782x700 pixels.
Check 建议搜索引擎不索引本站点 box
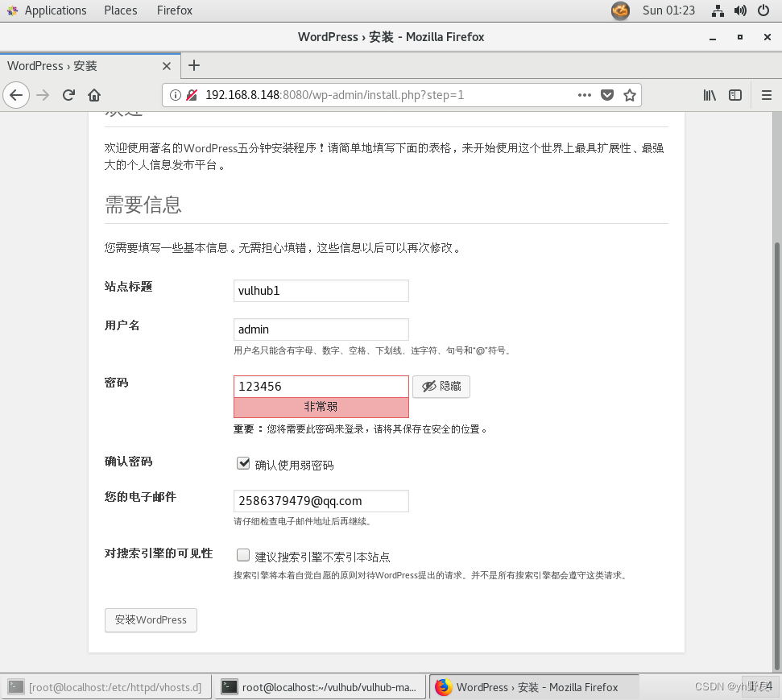(x=243, y=555)
